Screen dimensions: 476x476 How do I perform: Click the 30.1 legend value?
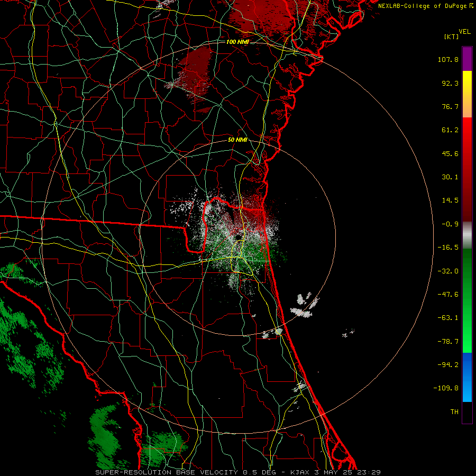coord(450,177)
